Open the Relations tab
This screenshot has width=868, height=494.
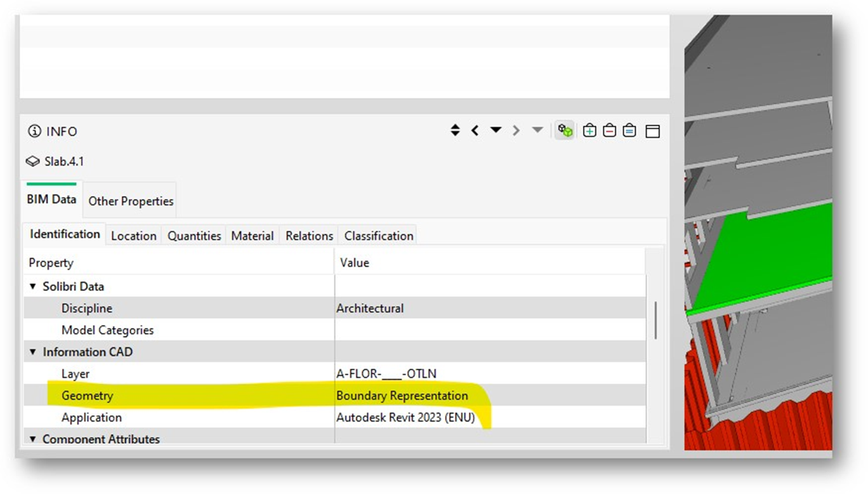309,236
